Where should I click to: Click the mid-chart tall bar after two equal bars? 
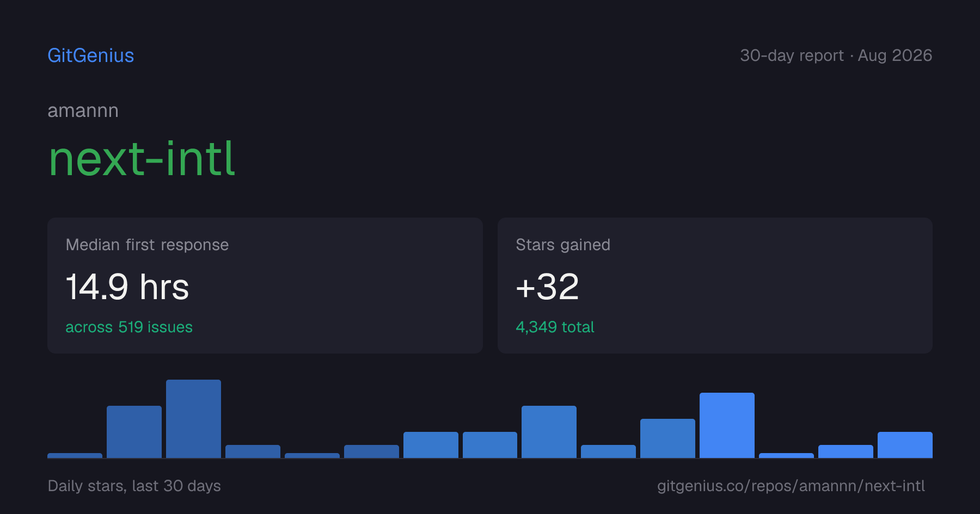pos(549,432)
